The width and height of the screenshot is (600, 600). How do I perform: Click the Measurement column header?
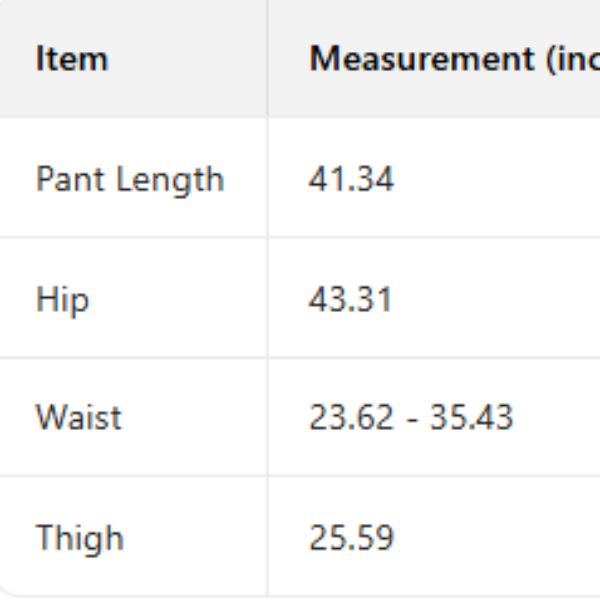(454, 59)
